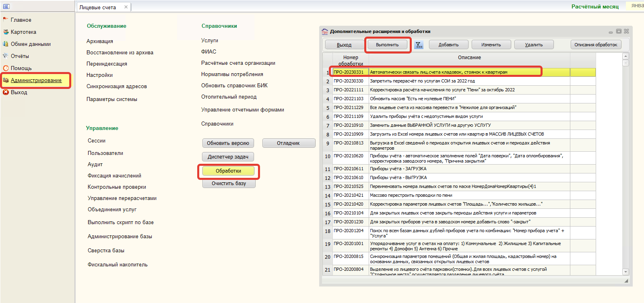Open Управление перерасчетами
The height and width of the screenshot is (303, 644).
pyautogui.click(x=122, y=198)
